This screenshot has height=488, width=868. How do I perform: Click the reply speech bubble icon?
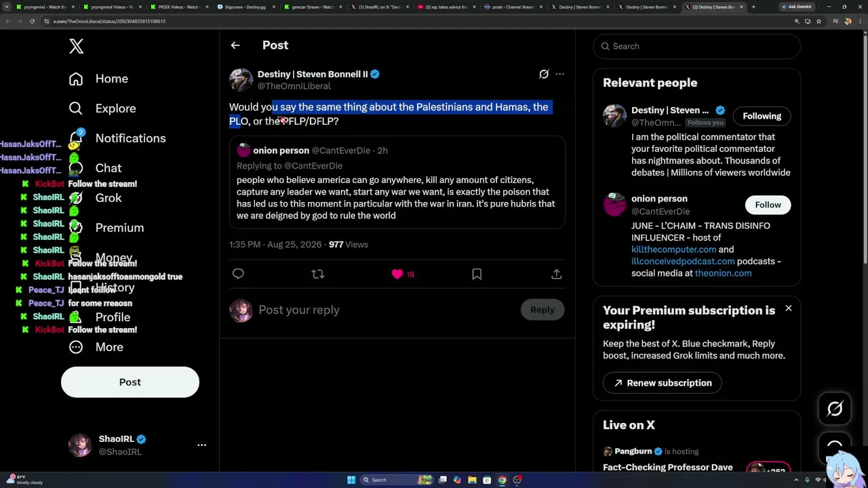[238, 274]
